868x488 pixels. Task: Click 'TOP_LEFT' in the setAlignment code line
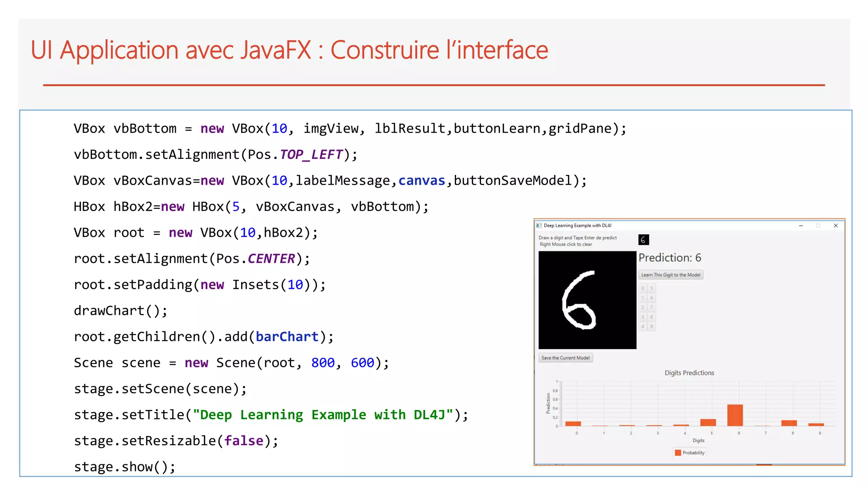311,155
